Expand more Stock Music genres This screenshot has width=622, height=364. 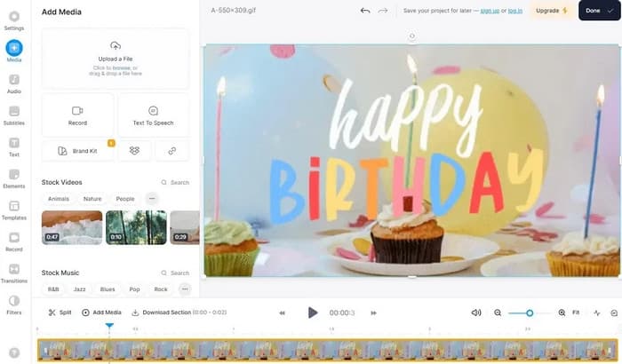(x=185, y=289)
